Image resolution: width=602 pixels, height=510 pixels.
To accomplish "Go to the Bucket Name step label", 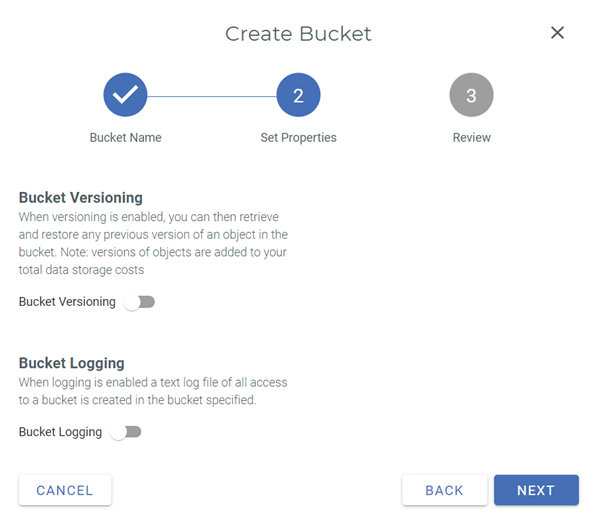I will click(x=126, y=137).
